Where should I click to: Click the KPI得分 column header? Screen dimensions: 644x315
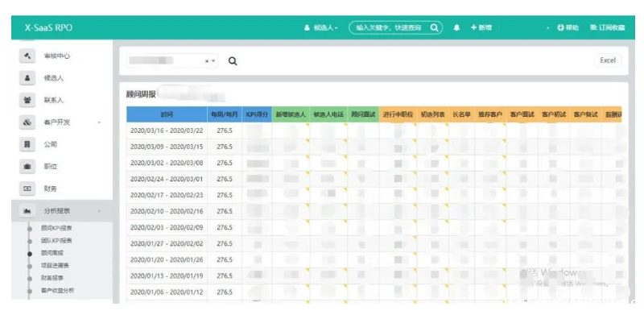pyautogui.click(x=257, y=114)
